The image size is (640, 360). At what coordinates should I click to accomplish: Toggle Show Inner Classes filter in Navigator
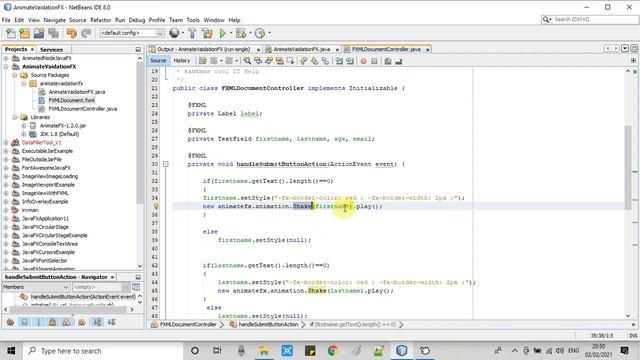point(67,322)
